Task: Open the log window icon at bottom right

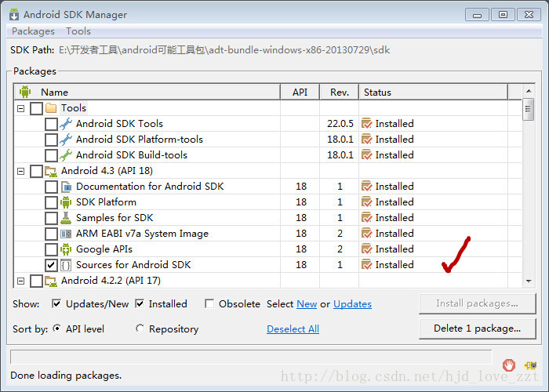Action: [531, 366]
